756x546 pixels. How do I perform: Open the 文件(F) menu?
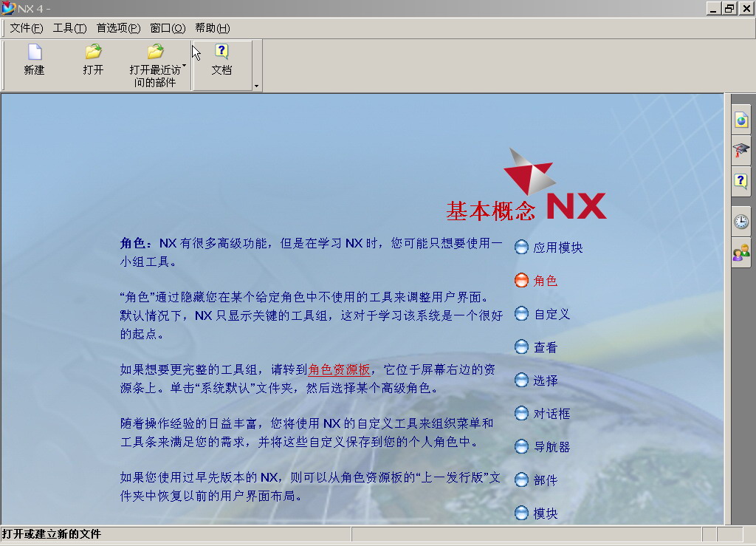(x=27, y=28)
